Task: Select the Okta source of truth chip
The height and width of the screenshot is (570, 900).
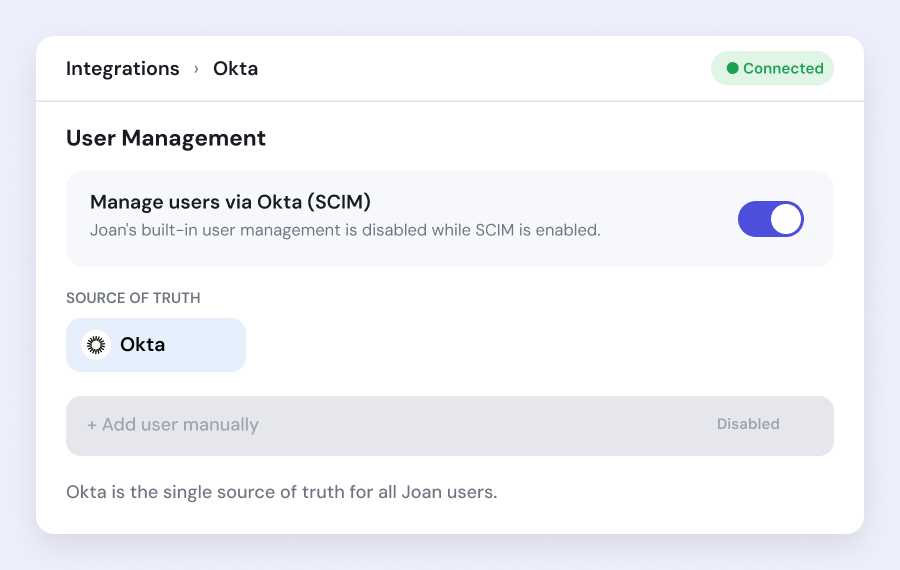Action: tap(156, 344)
